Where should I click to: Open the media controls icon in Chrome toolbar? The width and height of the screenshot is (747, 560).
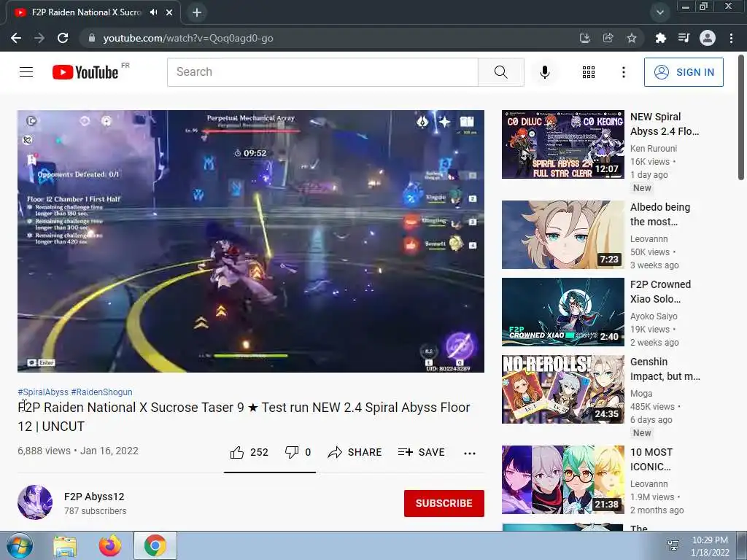[684, 38]
